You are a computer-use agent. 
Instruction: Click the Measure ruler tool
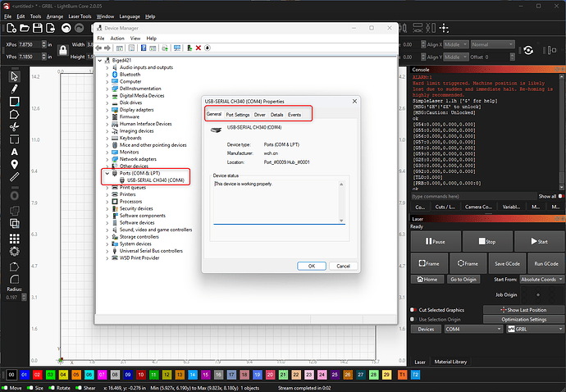click(14, 176)
